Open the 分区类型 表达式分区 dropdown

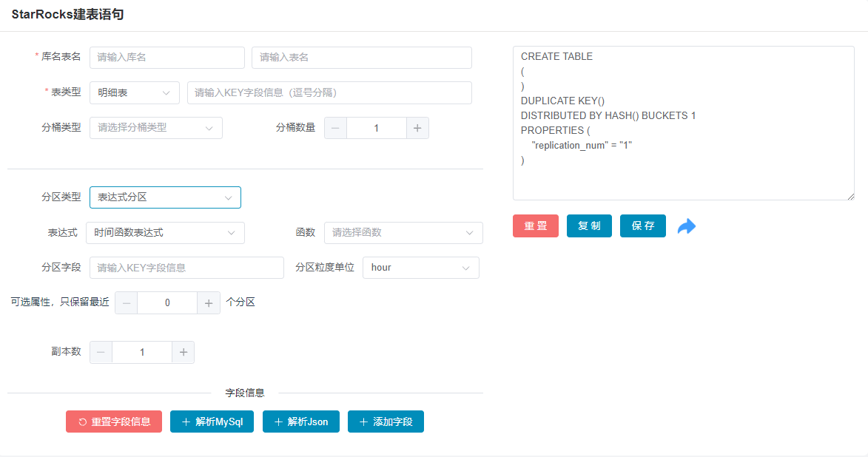click(165, 197)
